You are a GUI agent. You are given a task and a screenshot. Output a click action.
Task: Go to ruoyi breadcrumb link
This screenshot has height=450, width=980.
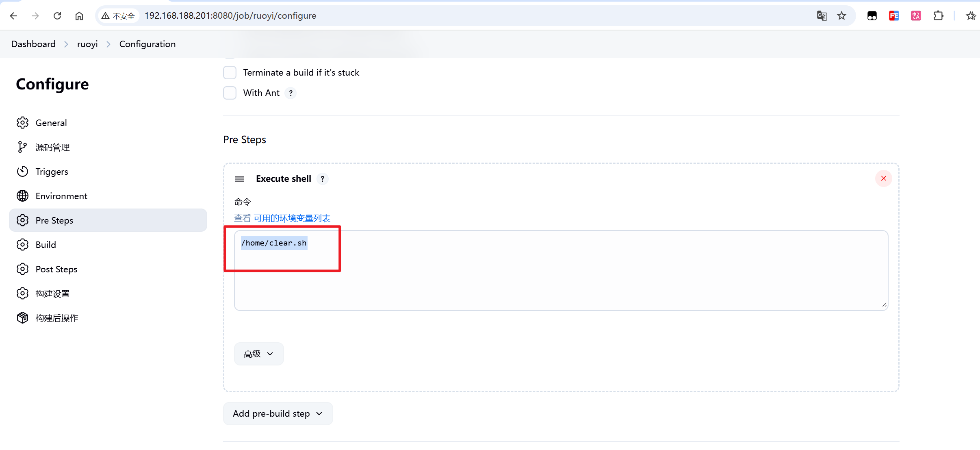pos(87,44)
